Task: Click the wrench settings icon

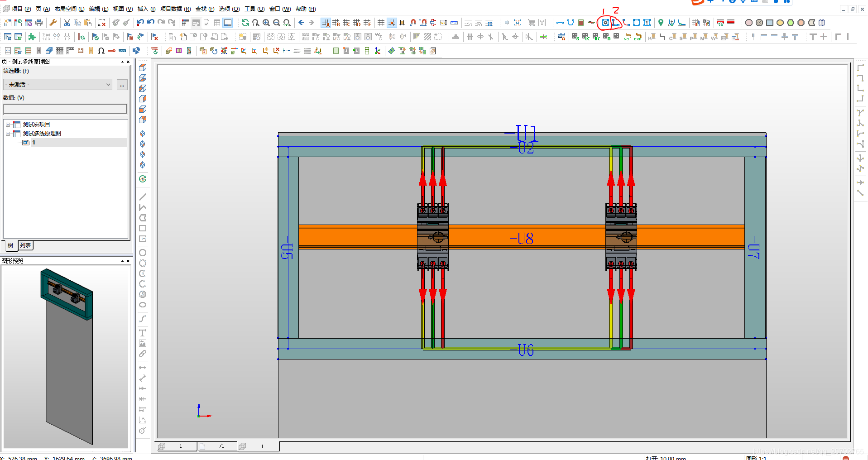Action: pos(53,23)
